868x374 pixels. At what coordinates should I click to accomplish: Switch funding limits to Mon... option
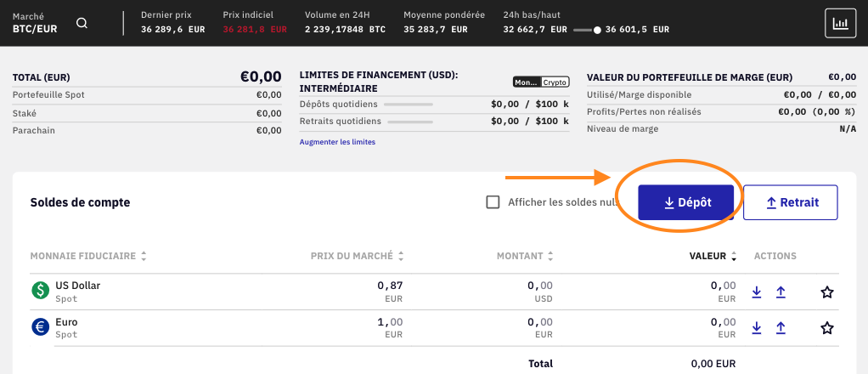point(527,82)
